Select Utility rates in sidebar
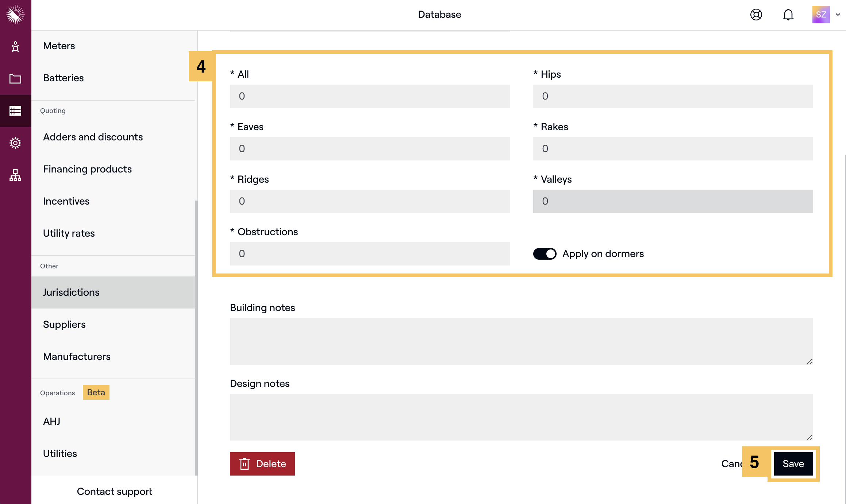Screen dimensions: 846x504 click(69, 233)
